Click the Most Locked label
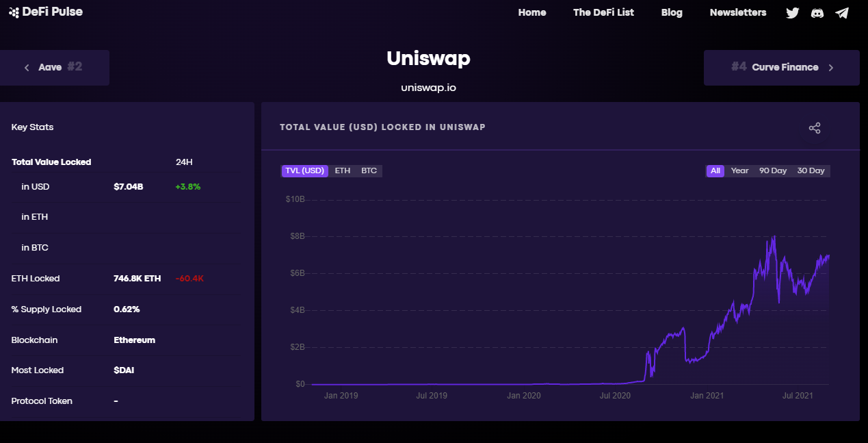Viewport: 868px width, 443px height. (38, 370)
